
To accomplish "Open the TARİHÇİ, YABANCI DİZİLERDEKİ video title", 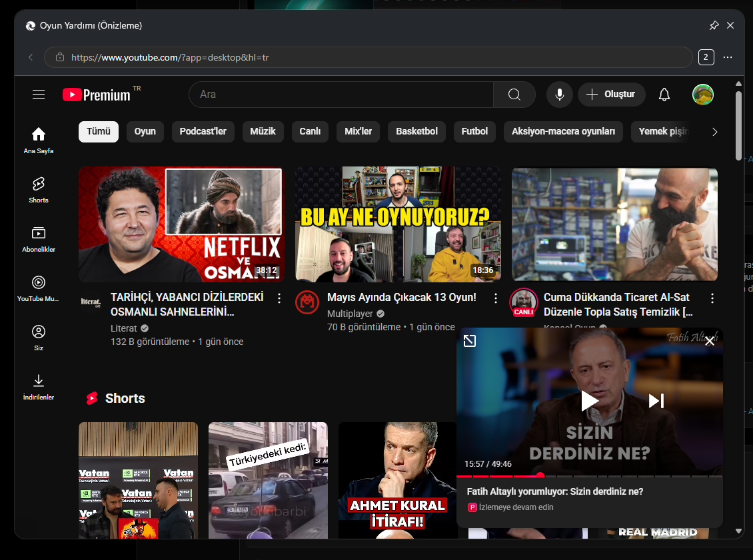I will tap(187, 304).
